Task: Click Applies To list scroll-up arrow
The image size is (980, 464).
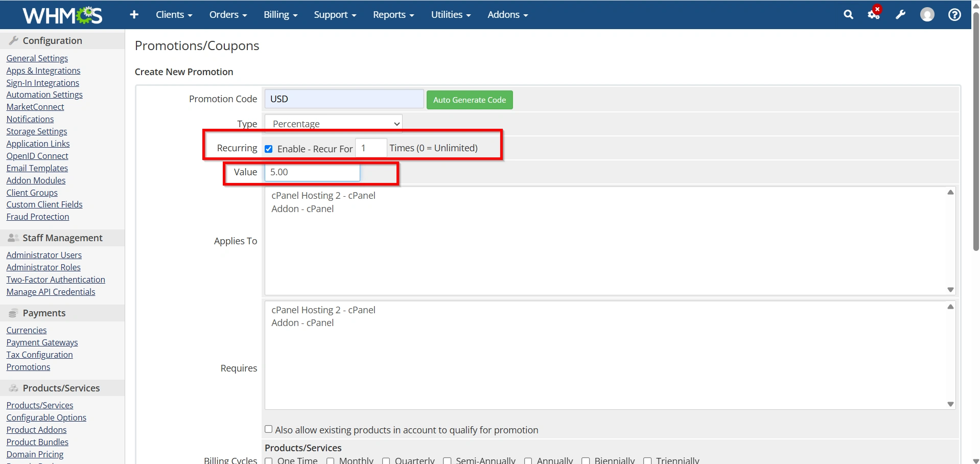Action: 950,192
